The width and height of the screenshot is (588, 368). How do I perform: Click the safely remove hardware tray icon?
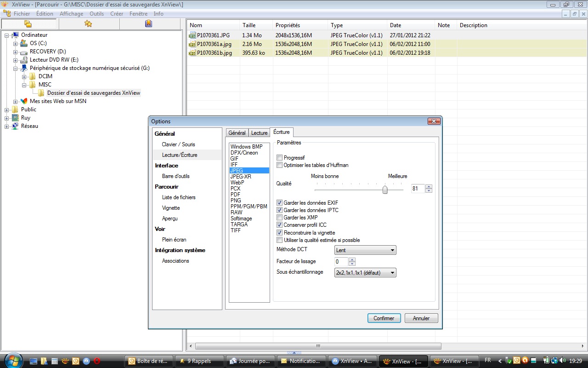508,361
